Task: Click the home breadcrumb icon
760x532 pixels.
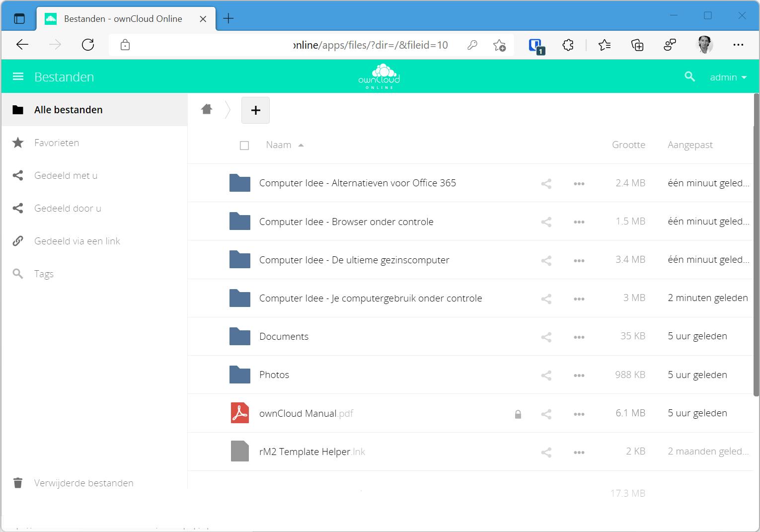Action: (x=207, y=109)
